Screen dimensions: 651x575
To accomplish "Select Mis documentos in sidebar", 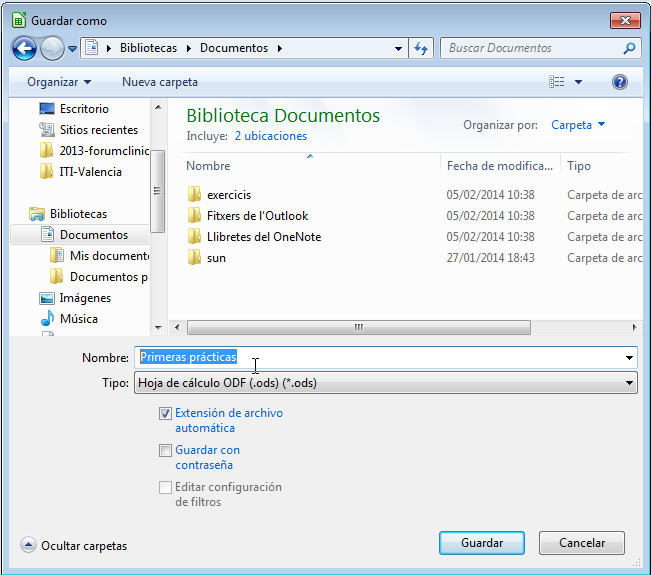I will tap(110, 256).
